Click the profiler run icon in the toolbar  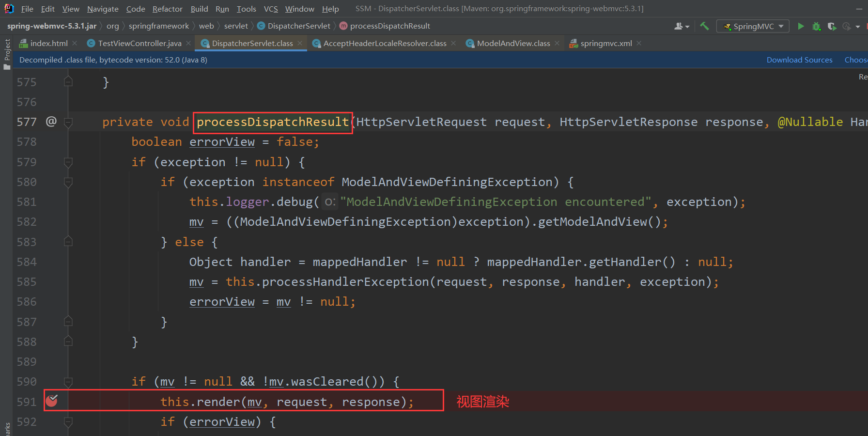coord(847,26)
